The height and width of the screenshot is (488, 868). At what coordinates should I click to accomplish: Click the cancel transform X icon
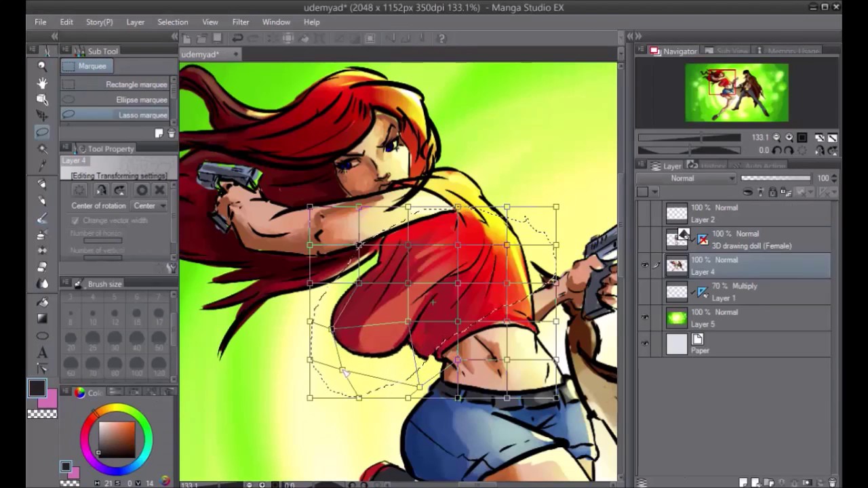tap(159, 190)
